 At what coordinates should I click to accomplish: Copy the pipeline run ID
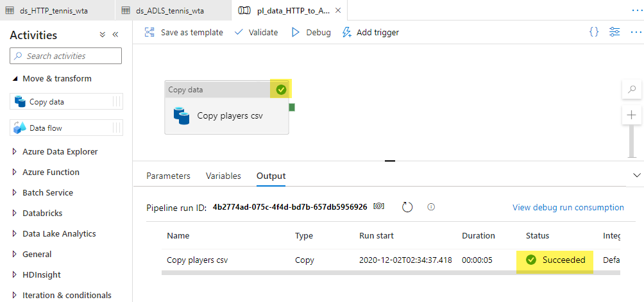click(379, 207)
